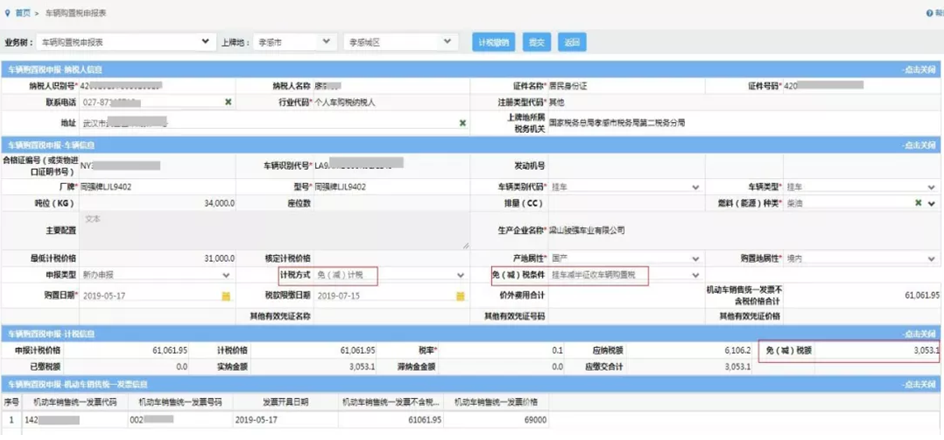Image resolution: width=944 pixels, height=440 pixels.
Task: Open the 产地属性 dropdown
Action: (695, 259)
